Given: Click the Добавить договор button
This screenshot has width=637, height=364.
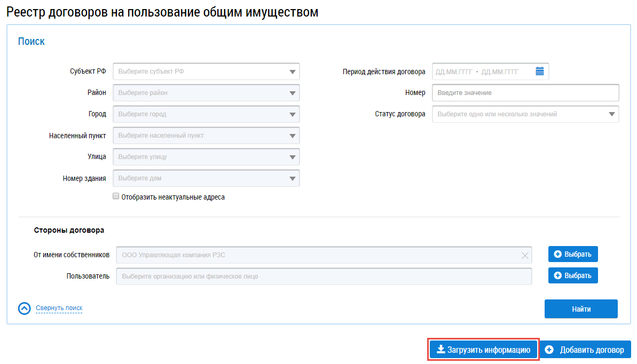Looking at the screenshot, I should (x=585, y=350).
